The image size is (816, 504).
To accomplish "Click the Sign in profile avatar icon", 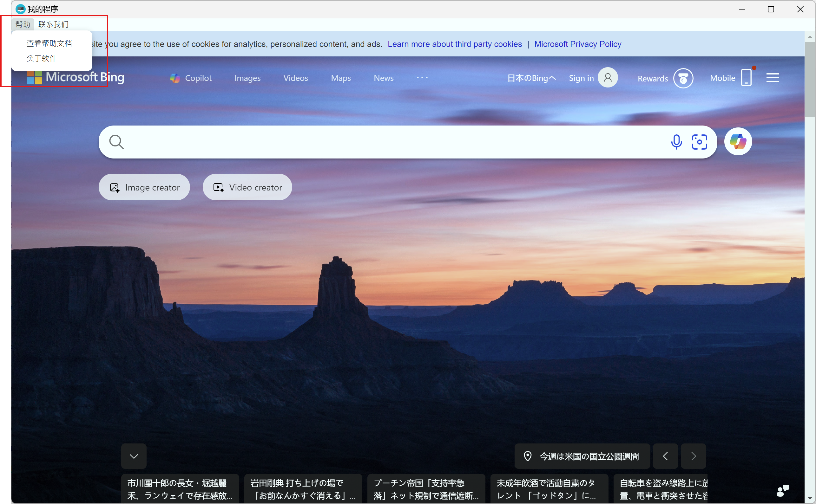I will point(608,78).
